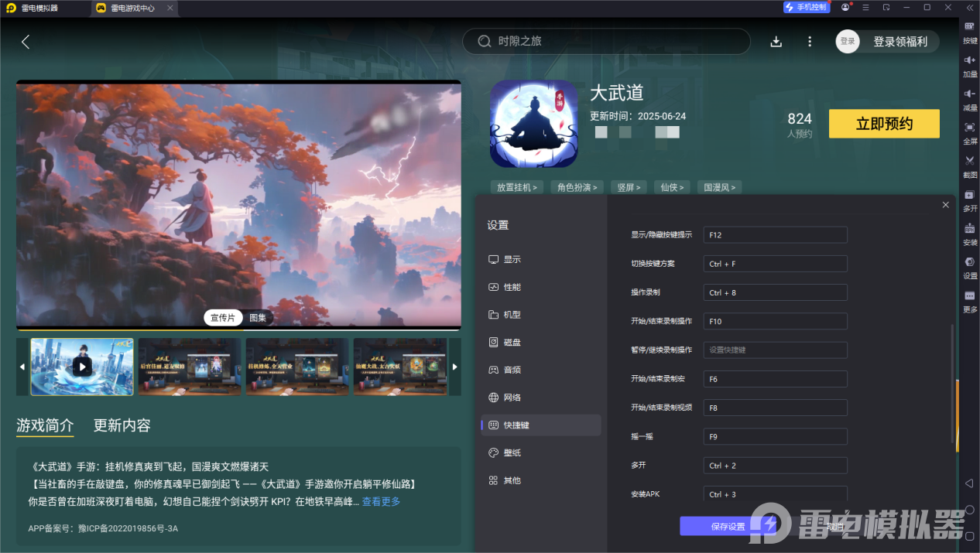The image size is (980, 553).
Task: Click the 大武道 game app icon
Action: 534,124
